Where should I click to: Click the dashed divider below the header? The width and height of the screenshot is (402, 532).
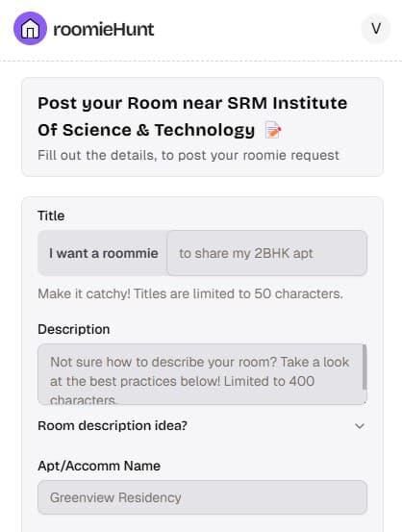pyautogui.click(x=201, y=61)
